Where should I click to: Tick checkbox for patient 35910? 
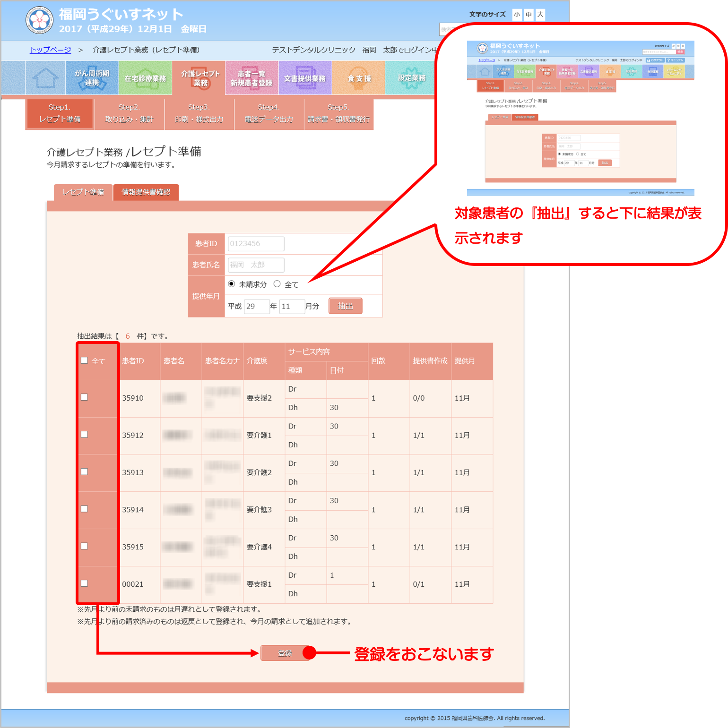click(84, 397)
